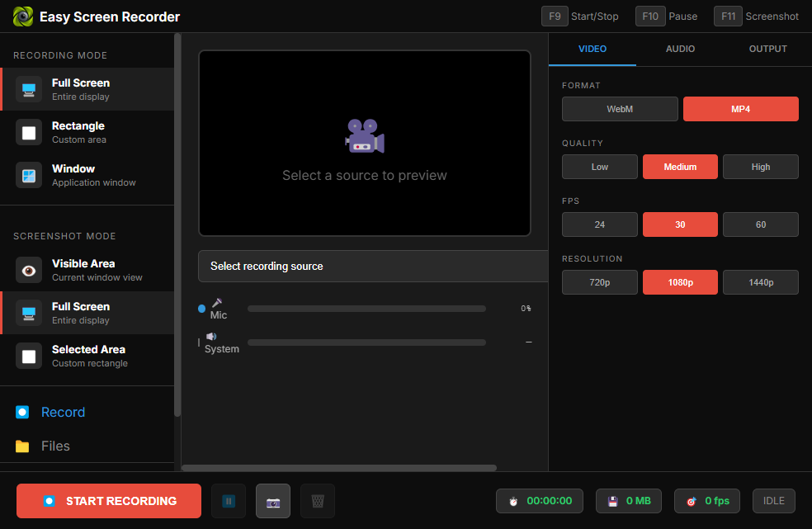This screenshot has width=812, height=529.
Task: Click the fps target icon
Action: pyautogui.click(x=692, y=501)
